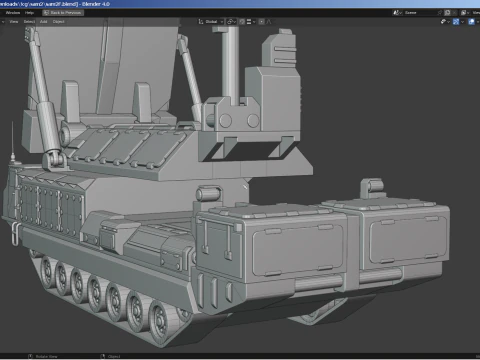The width and height of the screenshot is (480, 360).
Task: Open the viewport Add menu
Action: (x=44, y=22)
